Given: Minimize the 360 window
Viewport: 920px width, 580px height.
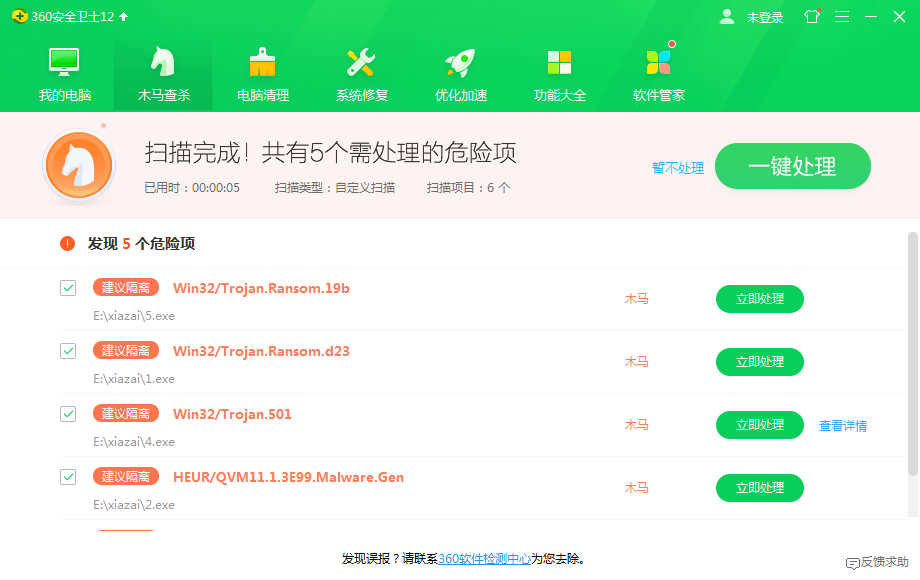Looking at the screenshot, I should pos(871,16).
